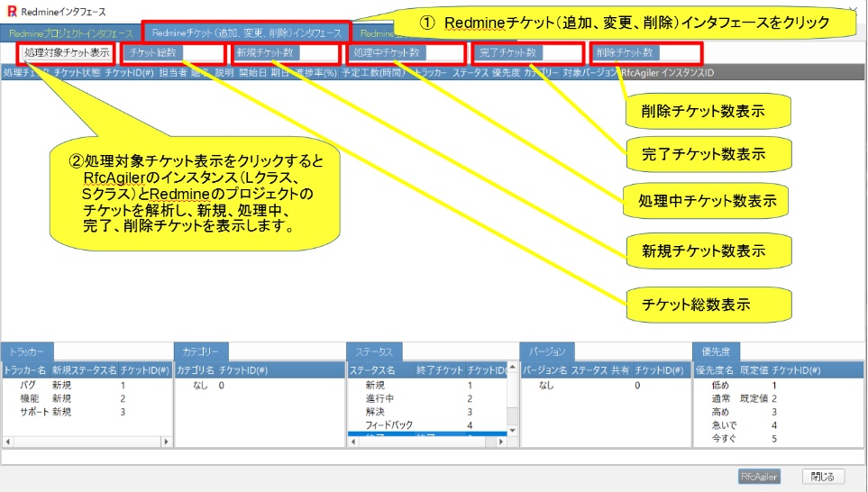Click the ステータス column header in main grid
868x492 pixels.
[470, 72]
